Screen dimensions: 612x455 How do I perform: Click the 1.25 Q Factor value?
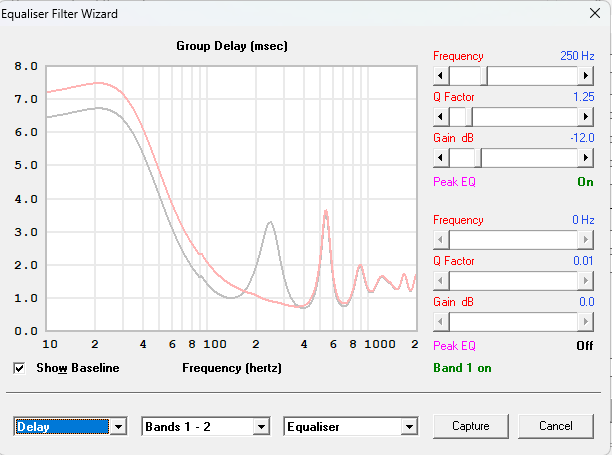pyautogui.click(x=584, y=97)
